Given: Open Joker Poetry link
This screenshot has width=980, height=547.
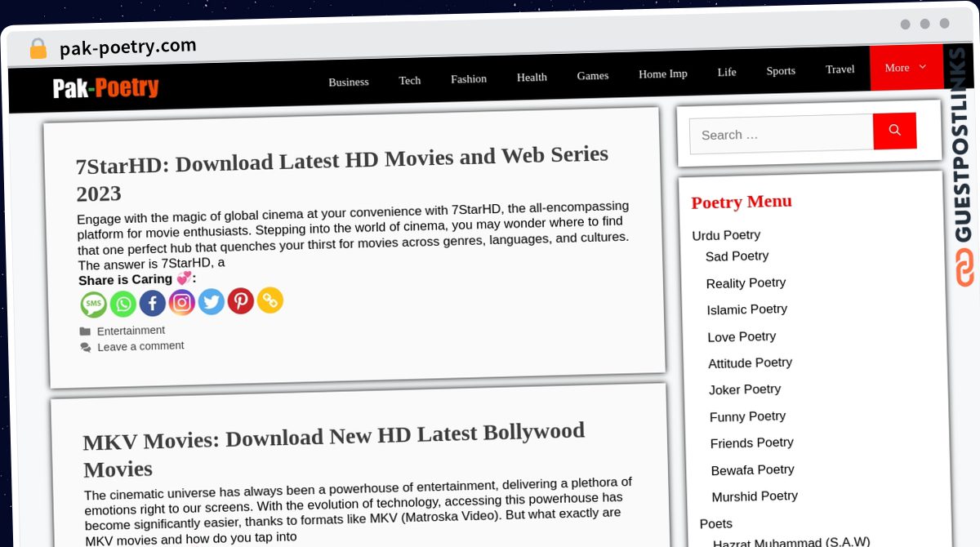Looking at the screenshot, I should click(x=745, y=389).
